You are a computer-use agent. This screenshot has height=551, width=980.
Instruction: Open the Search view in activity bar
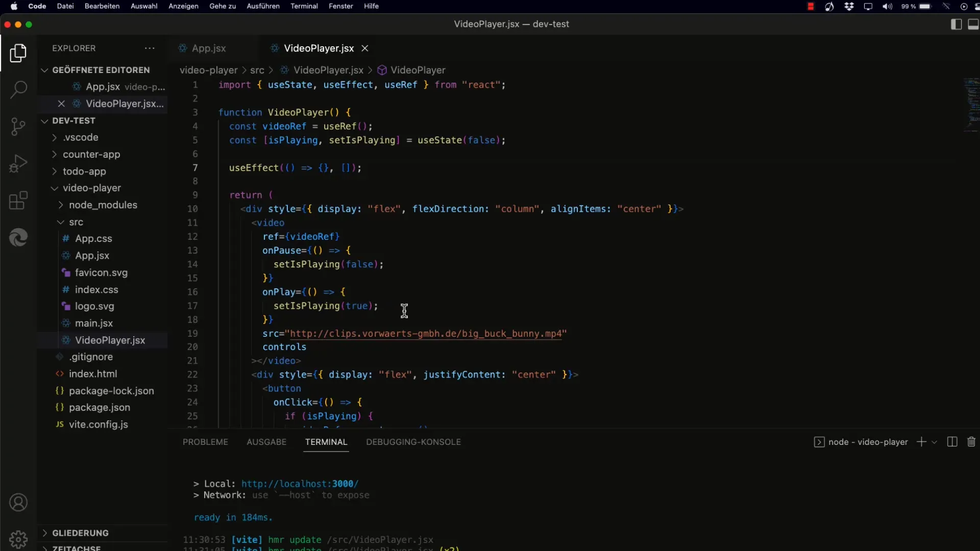pos(18,89)
